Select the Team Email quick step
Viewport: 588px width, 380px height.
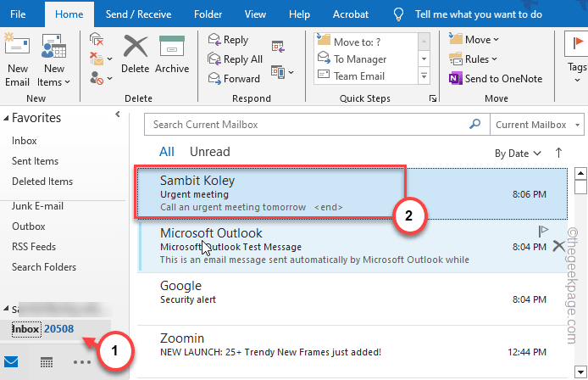(366, 75)
